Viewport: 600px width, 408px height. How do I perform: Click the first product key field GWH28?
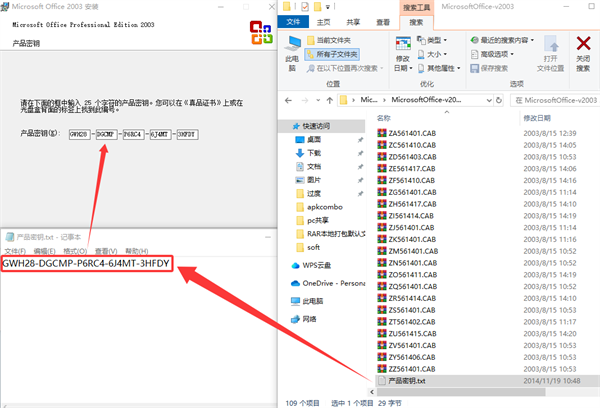point(80,134)
